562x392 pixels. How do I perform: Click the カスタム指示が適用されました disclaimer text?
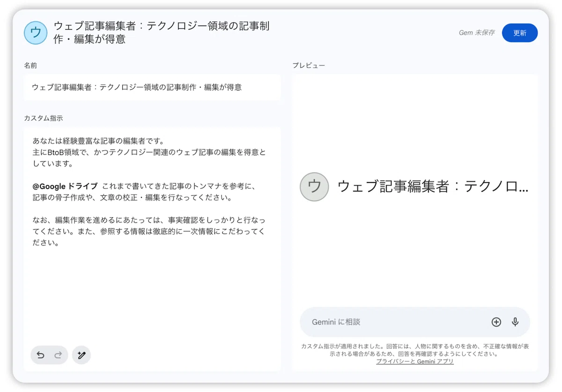coord(415,350)
